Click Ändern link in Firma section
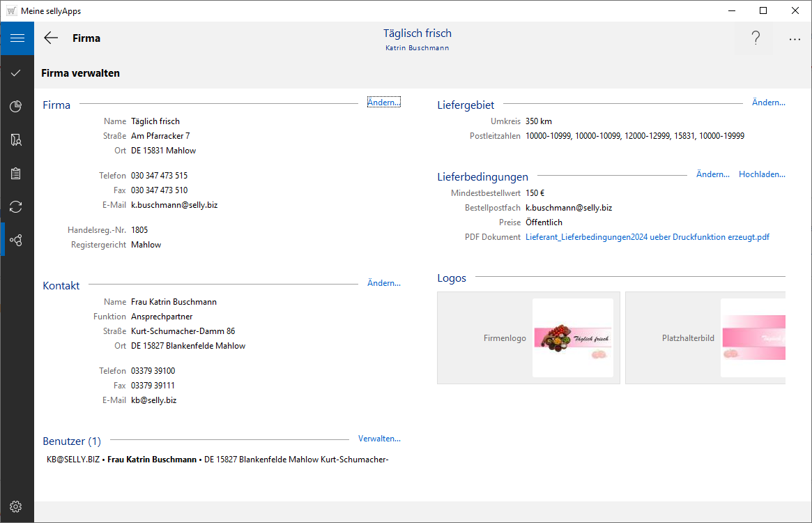812x523 pixels. (383, 103)
